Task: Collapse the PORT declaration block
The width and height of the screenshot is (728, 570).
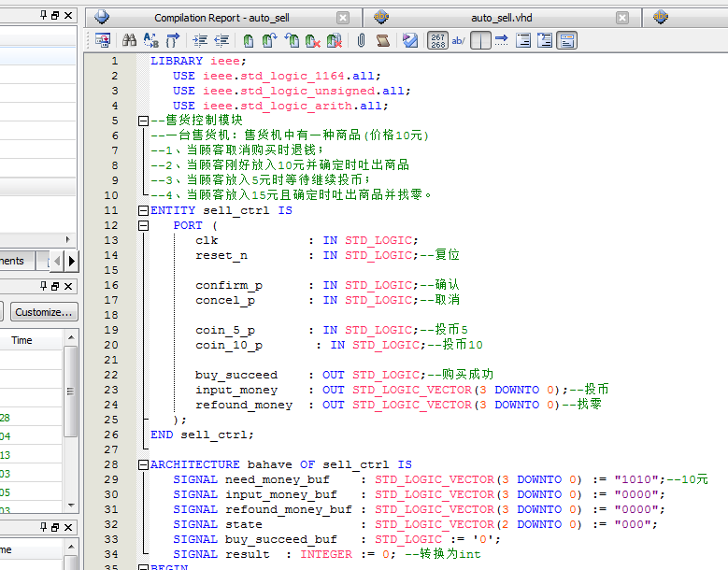Action: (143, 225)
